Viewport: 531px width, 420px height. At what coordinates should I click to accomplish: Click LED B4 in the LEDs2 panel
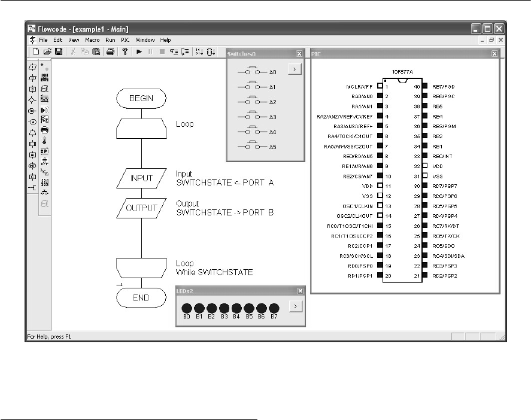coord(236,308)
